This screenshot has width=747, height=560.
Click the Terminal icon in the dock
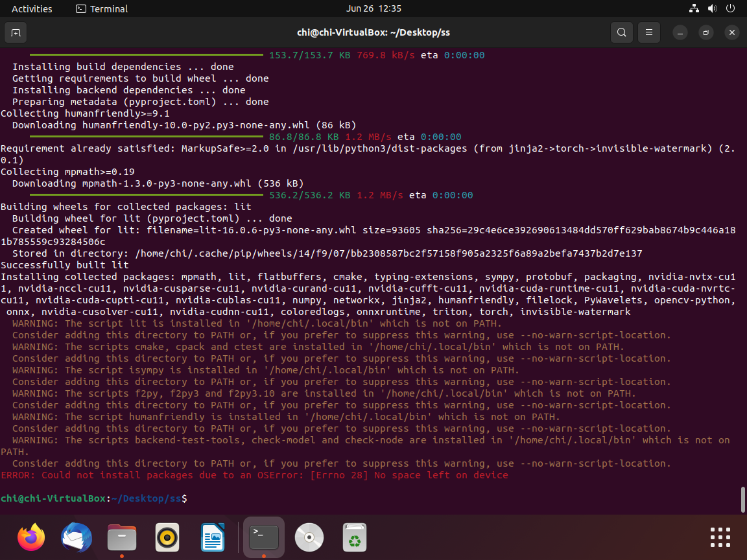pyautogui.click(x=264, y=537)
